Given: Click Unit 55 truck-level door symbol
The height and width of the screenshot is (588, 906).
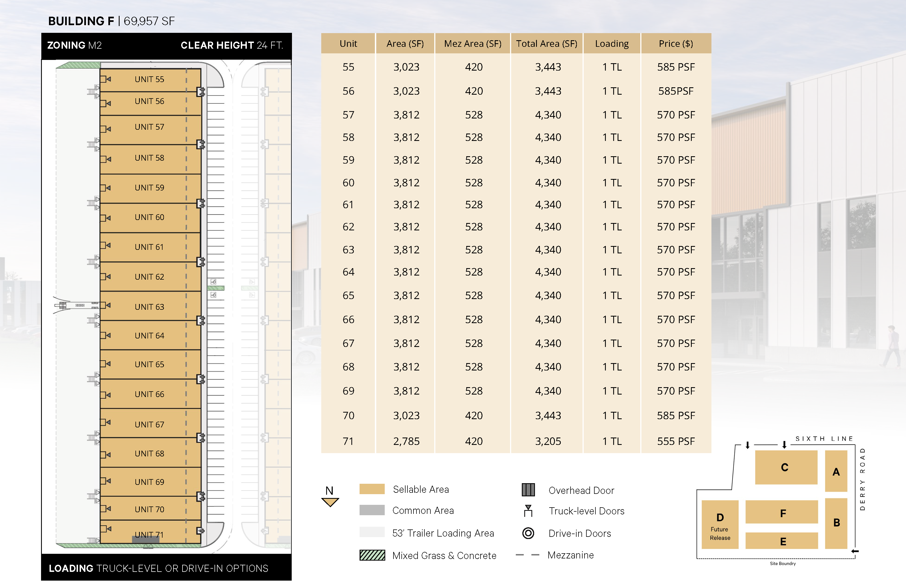Looking at the screenshot, I should tap(105, 79).
